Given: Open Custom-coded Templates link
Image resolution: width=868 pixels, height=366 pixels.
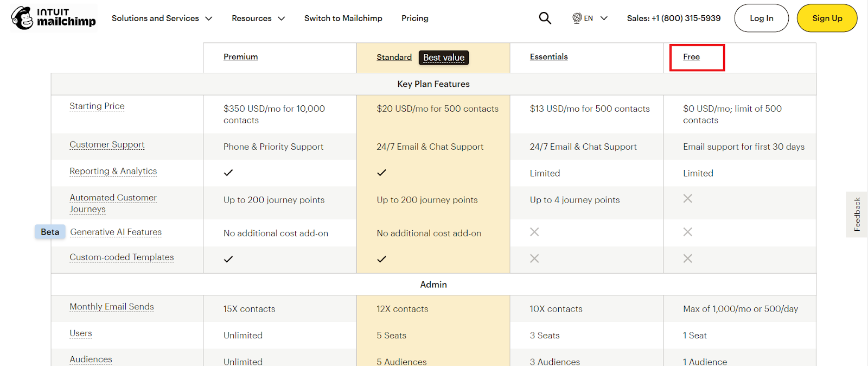Looking at the screenshot, I should (122, 257).
